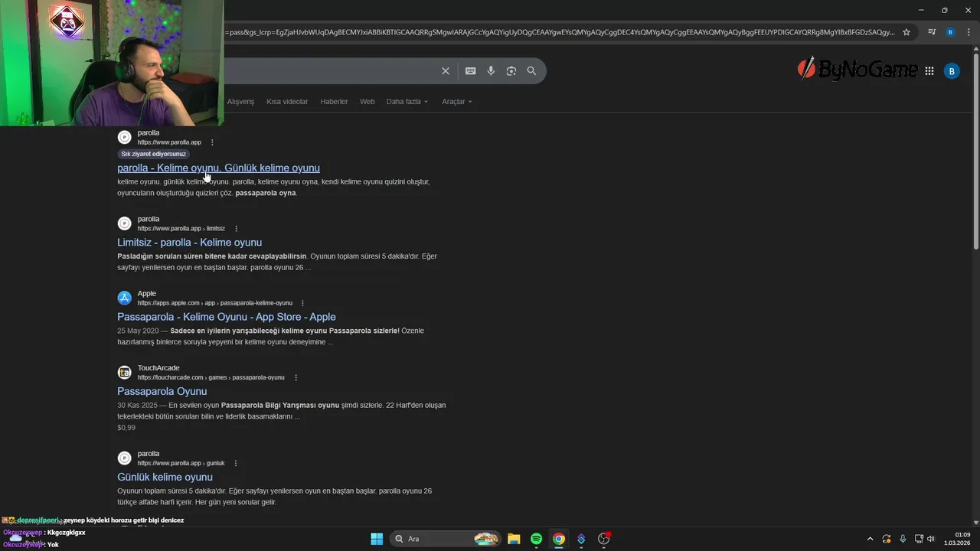980x551 pixels.
Task: Open Spotify from the taskbar
Action: click(x=537, y=539)
